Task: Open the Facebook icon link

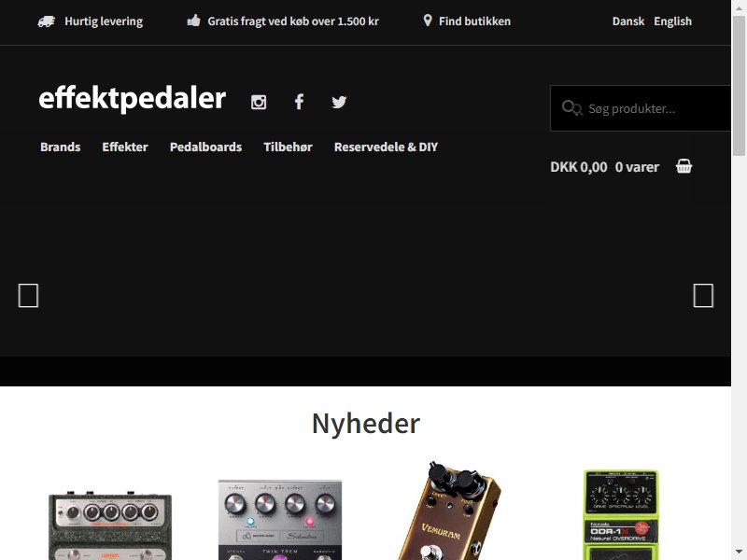Action: coord(299,102)
